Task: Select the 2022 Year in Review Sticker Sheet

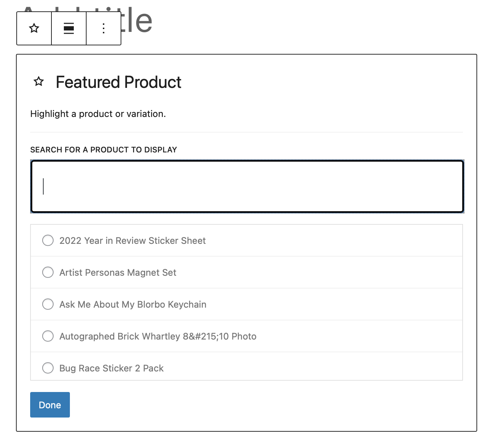Action: pos(48,240)
